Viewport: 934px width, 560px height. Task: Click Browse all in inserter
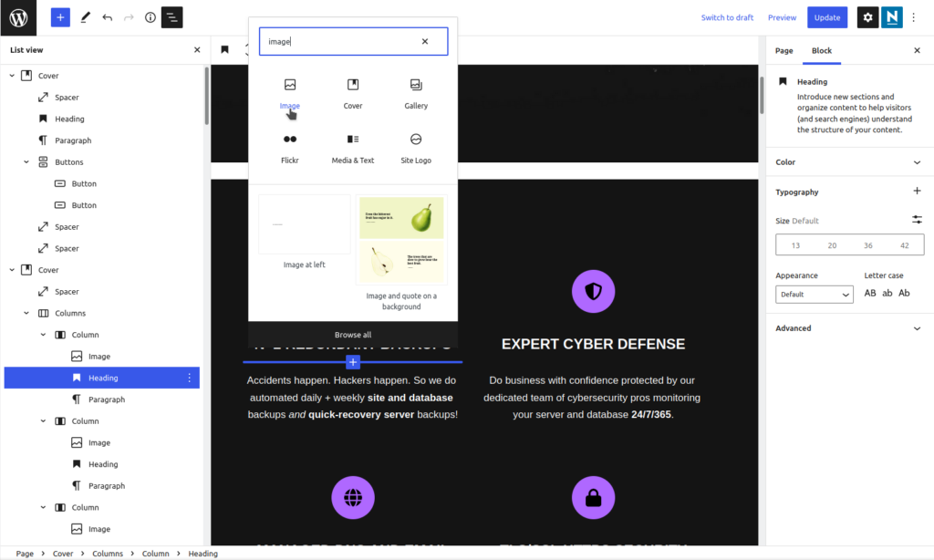(353, 335)
